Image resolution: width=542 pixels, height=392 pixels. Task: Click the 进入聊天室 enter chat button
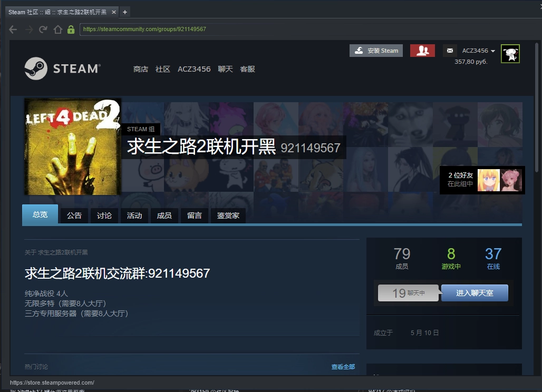click(475, 293)
